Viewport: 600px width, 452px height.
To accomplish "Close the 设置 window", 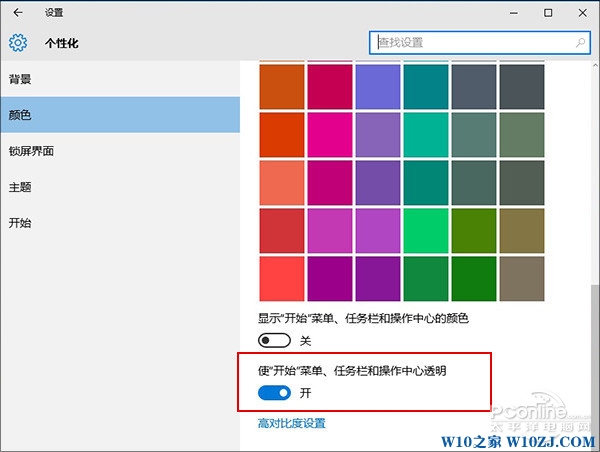I will pyautogui.click(x=582, y=13).
